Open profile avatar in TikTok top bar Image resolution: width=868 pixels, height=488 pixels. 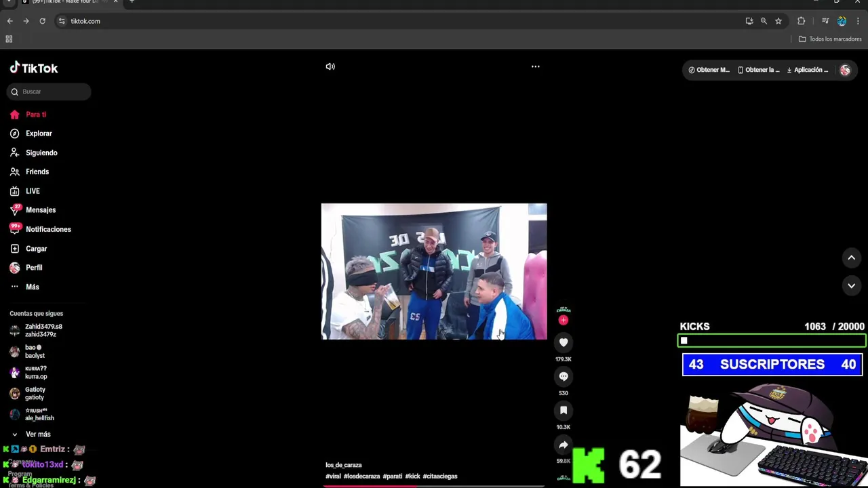[x=845, y=70]
